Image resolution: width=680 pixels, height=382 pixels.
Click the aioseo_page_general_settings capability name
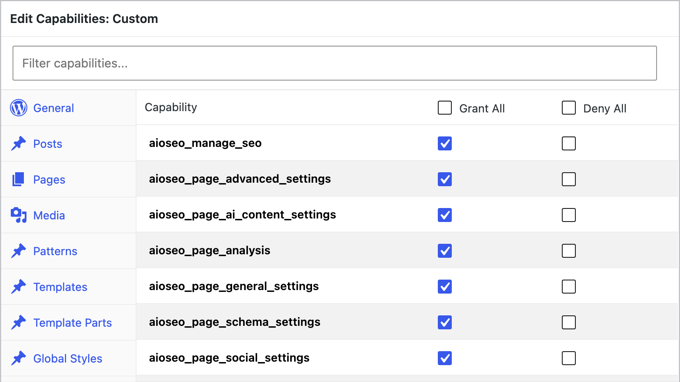click(234, 286)
